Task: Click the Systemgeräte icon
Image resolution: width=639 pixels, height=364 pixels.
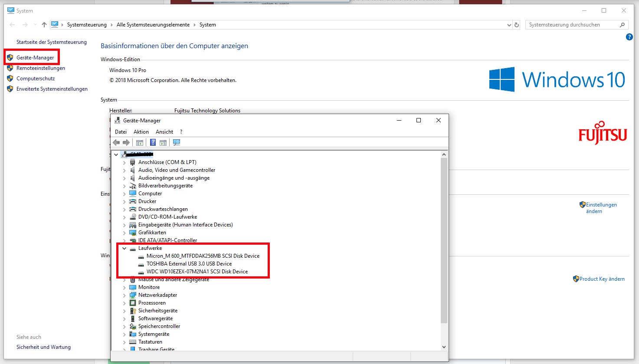Action: click(x=133, y=334)
